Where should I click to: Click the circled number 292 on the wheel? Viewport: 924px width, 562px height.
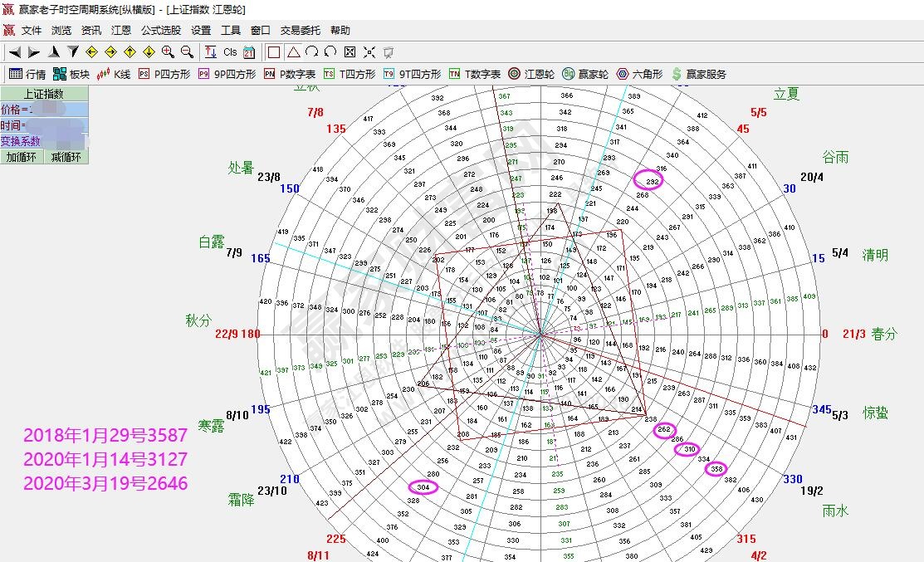pos(649,180)
